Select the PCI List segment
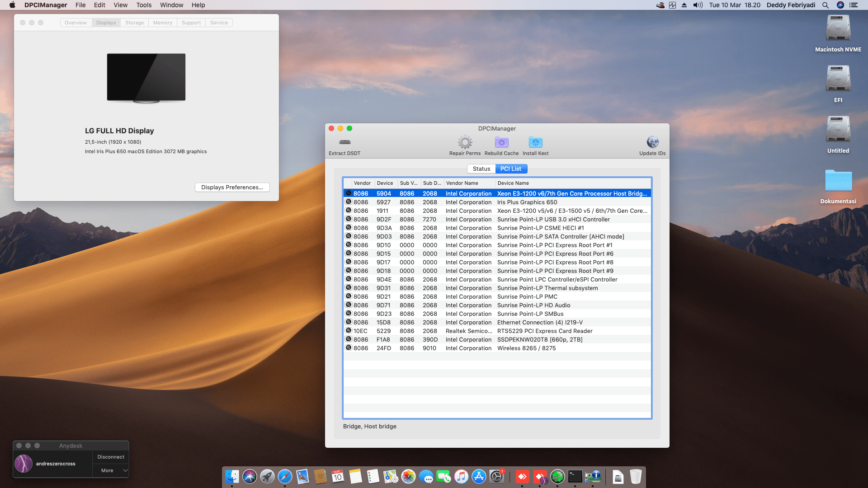Screen dimensions: 868x488 tap(511, 169)
